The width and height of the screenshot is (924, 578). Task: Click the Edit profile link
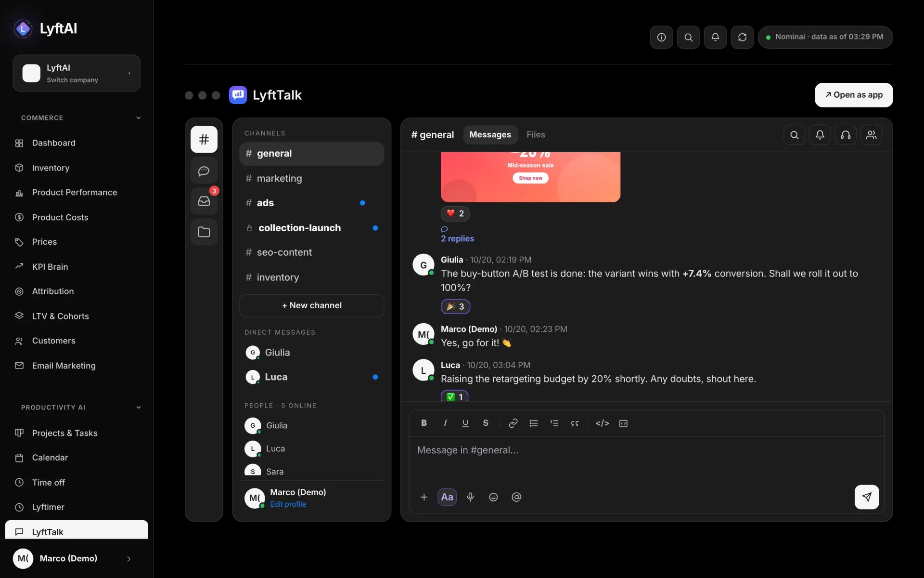[288, 504]
